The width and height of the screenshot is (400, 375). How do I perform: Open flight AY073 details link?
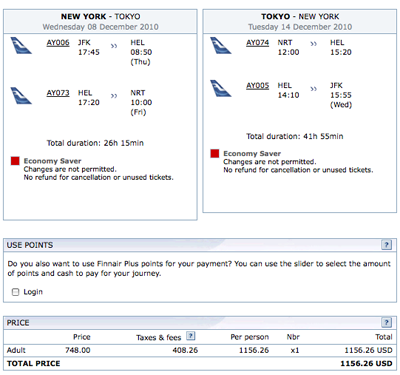58,93
